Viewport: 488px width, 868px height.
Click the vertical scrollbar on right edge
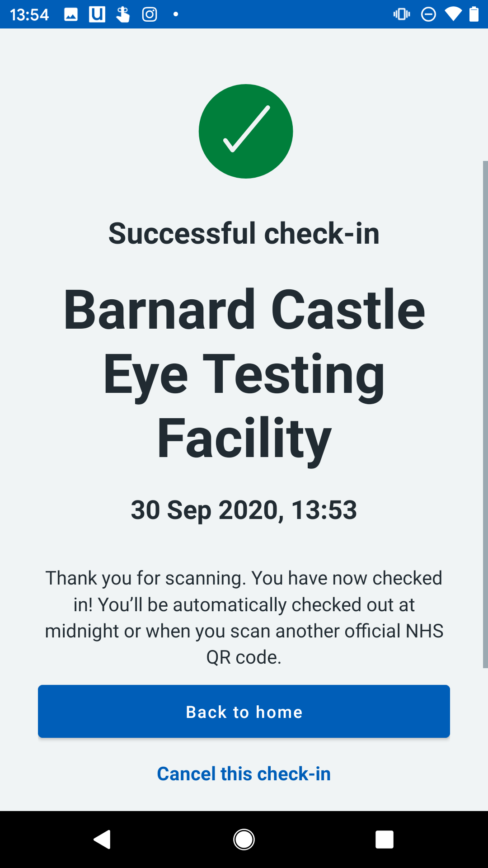point(485,414)
